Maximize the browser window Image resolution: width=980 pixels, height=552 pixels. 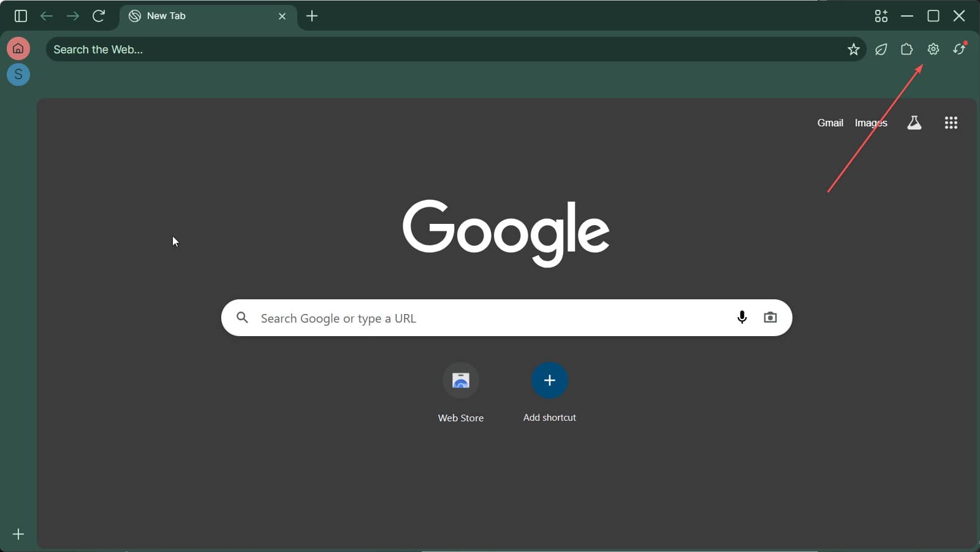933,16
